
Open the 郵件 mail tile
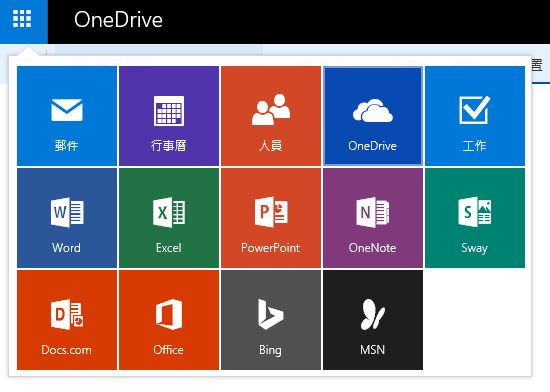[67, 116]
